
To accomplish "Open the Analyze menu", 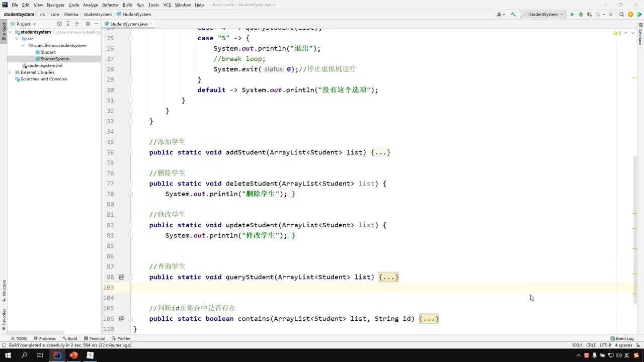I will click(91, 5).
